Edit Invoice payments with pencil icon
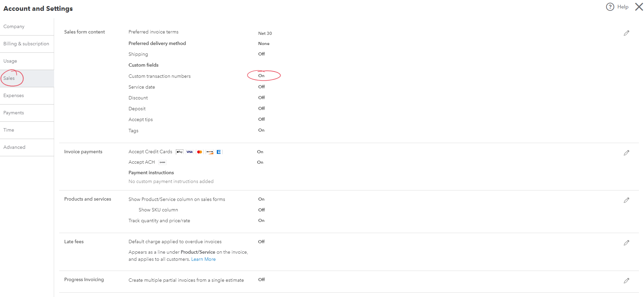Viewport: 644px width, 297px height. (x=626, y=153)
